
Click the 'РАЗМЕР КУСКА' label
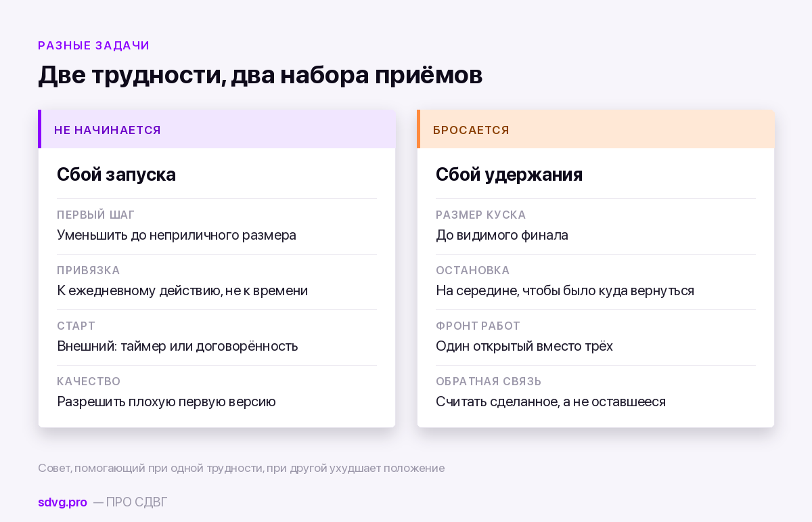click(x=481, y=215)
